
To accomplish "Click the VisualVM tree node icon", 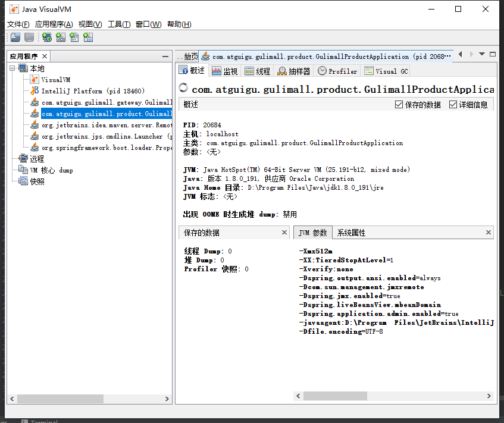I will tap(35, 79).
